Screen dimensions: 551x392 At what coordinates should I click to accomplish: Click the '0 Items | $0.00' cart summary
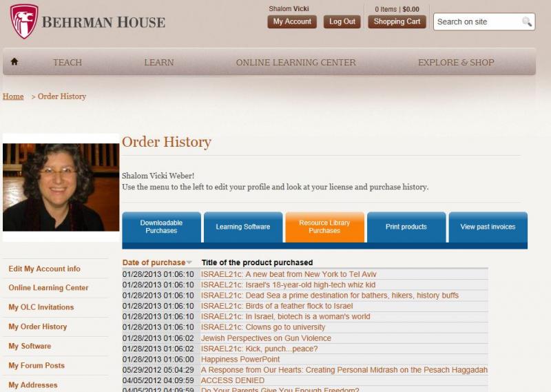pyautogui.click(x=397, y=9)
